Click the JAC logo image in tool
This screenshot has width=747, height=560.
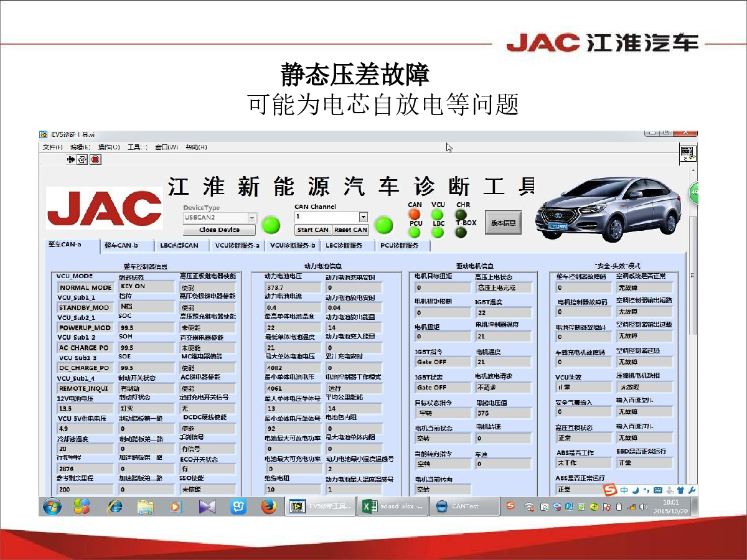[x=105, y=208]
